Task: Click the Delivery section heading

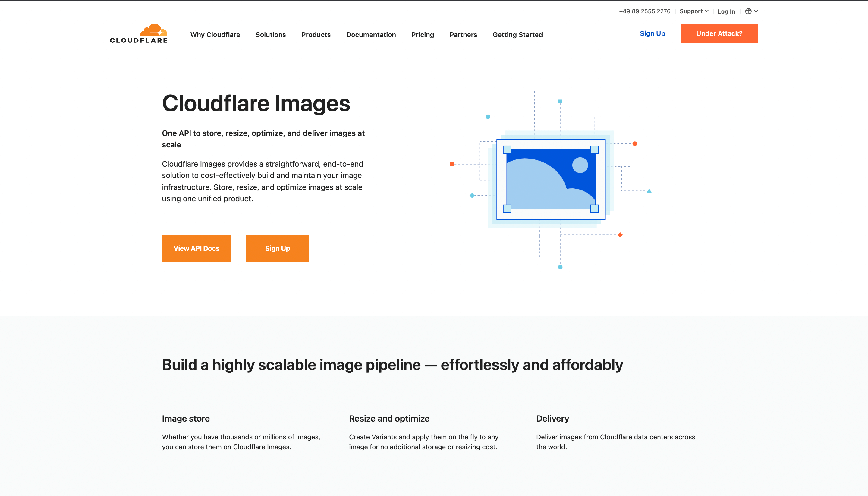Action: 552,418
